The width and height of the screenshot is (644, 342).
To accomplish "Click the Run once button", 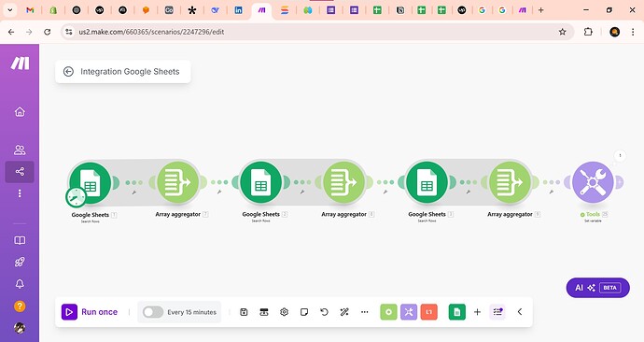I will click(90, 312).
